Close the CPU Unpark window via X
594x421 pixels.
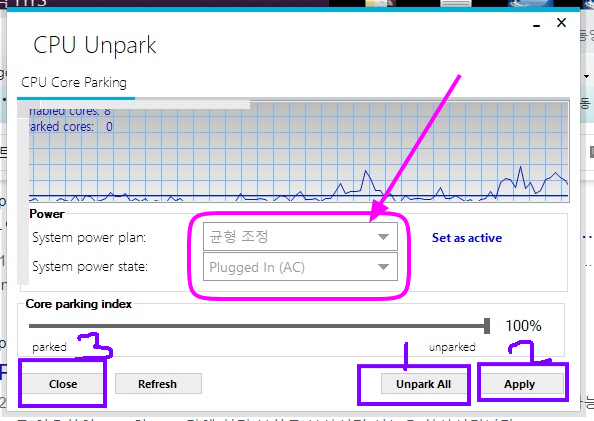tap(561, 23)
